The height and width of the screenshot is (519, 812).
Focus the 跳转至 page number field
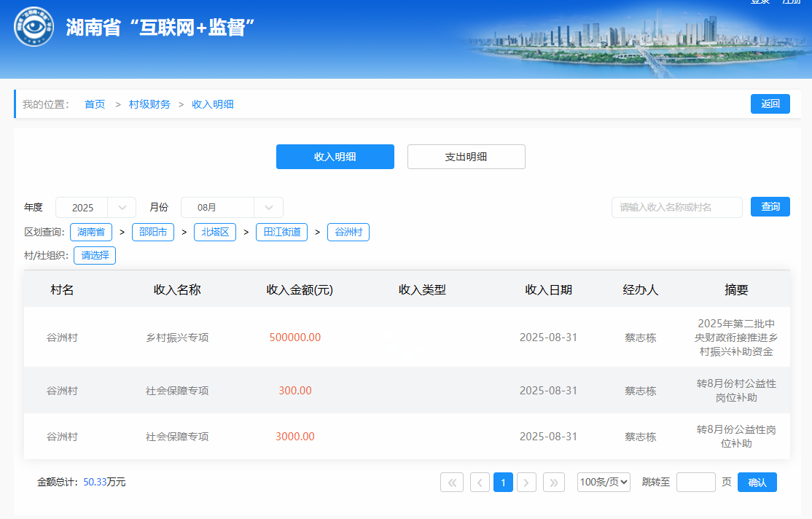coord(695,482)
